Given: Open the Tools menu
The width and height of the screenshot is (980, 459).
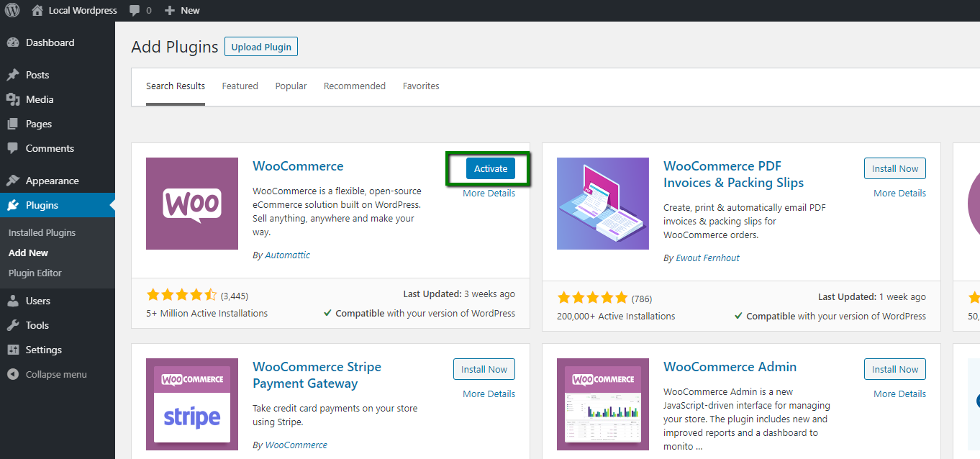Looking at the screenshot, I should (x=58, y=325).
